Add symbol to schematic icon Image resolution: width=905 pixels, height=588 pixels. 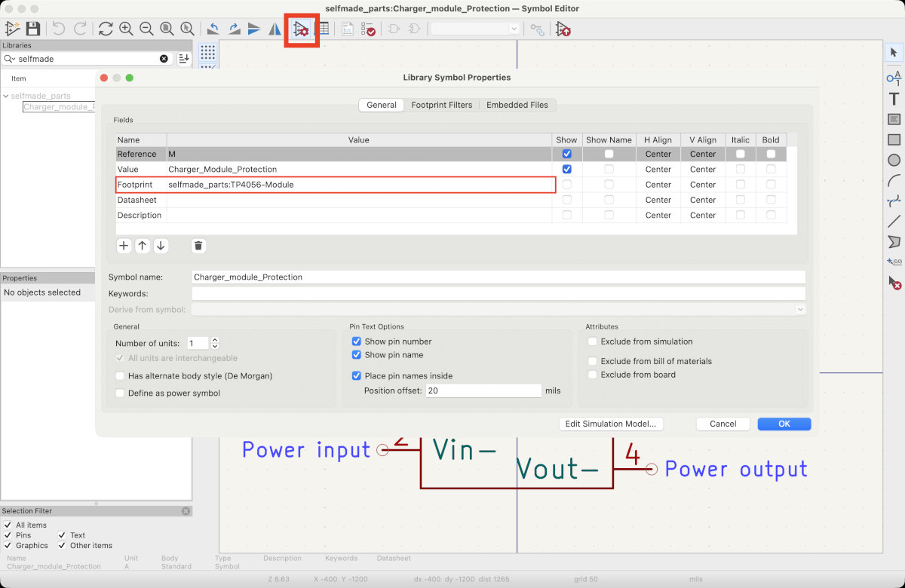tap(563, 29)
